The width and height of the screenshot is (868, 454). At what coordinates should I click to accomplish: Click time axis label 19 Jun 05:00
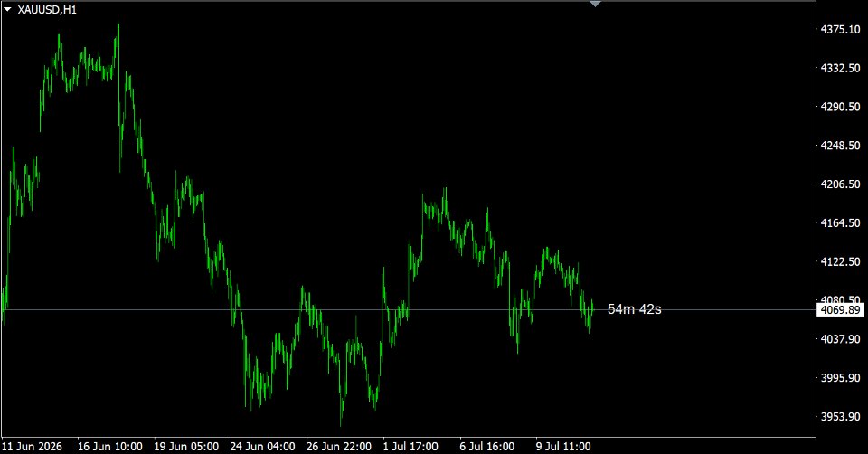point(186,446)
